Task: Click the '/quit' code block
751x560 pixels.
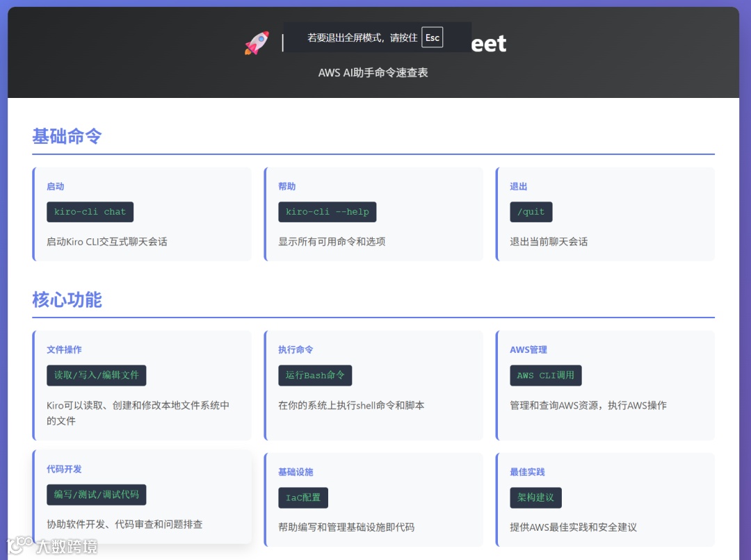Action: [531, 212]
